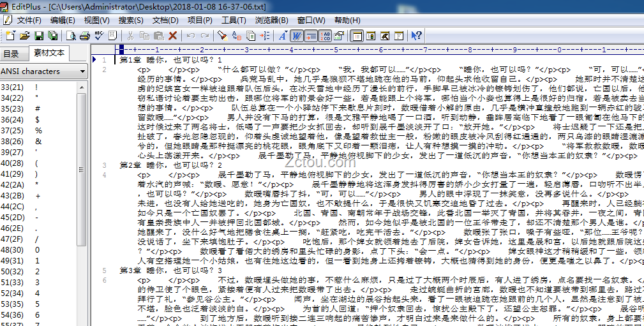Click the Set Font letter A icon

[x=283, y=36]
